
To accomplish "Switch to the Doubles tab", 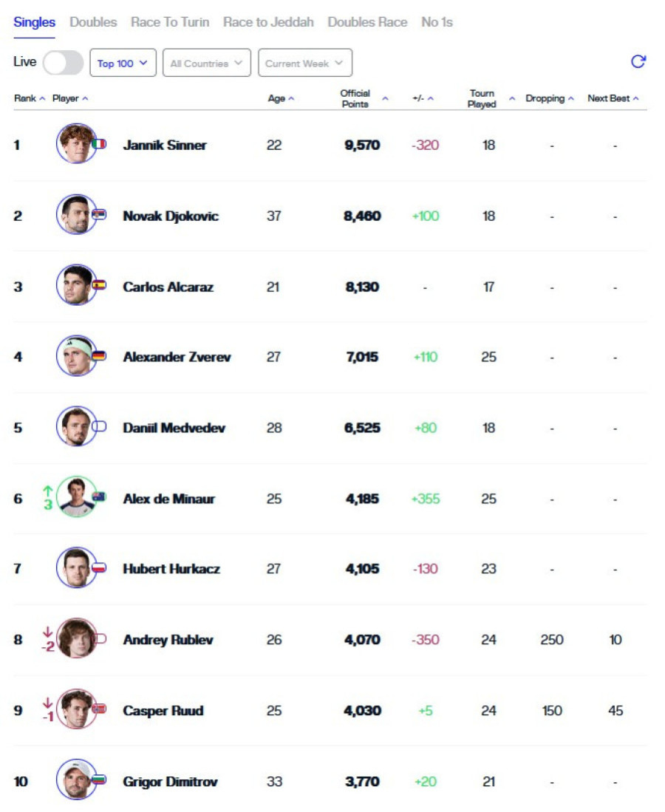I will [x=93, y=22].
